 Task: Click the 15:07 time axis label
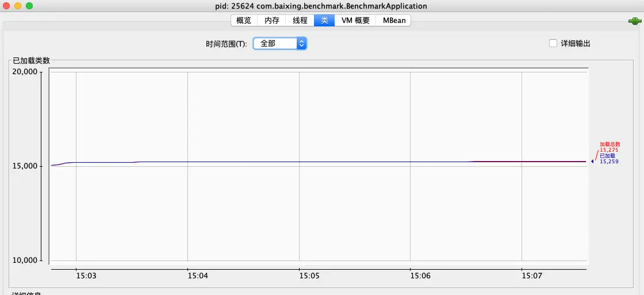[x=532, y=276]
